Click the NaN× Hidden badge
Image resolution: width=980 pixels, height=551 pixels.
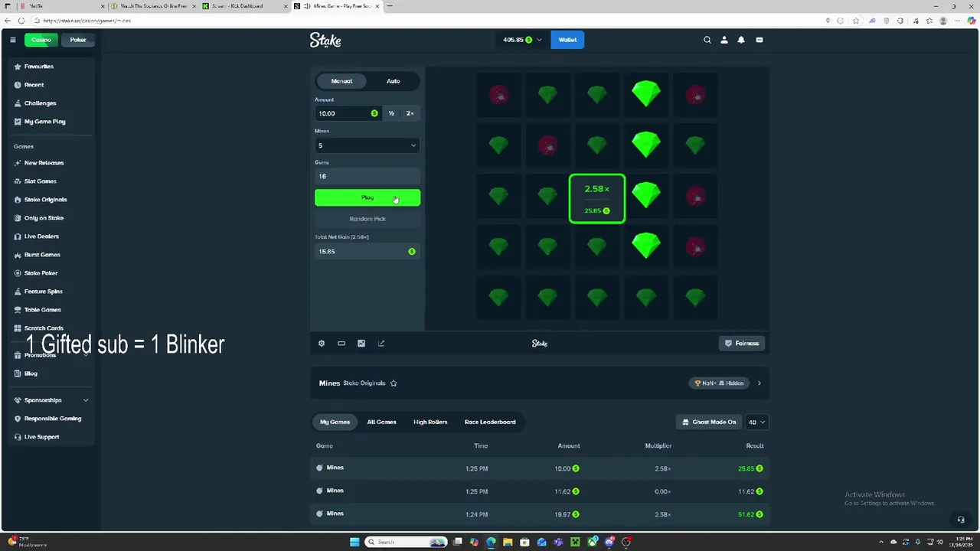click(x=720, y=383)
